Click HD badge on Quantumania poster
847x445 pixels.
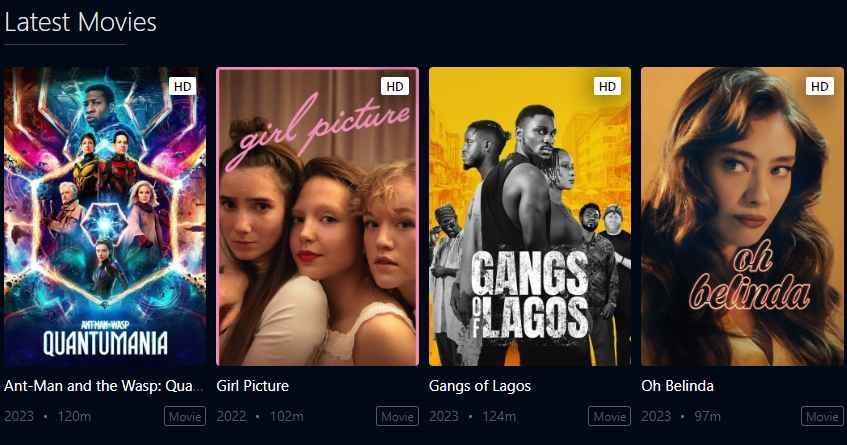coord(183,86)
